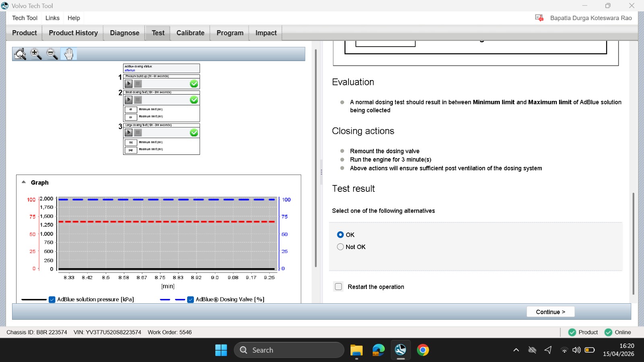Stop the Large dosing test
Image resolution: width=644 pixels, height=362 pixels.
click(x=138, y=133)
